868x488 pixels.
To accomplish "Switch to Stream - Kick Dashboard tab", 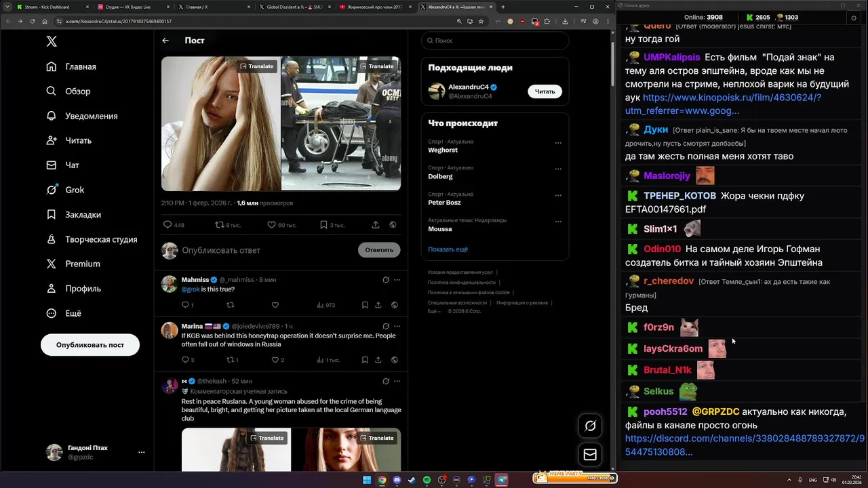I will [53, 7].
